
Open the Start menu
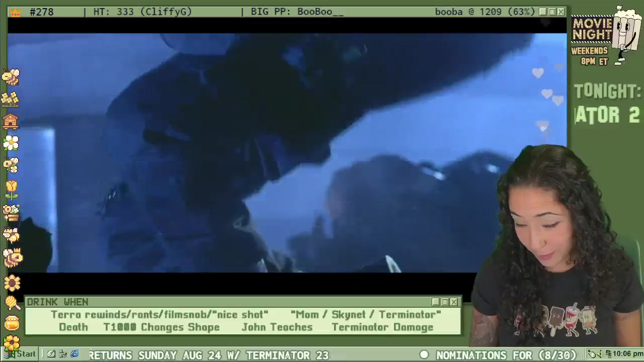click(20, 354)
